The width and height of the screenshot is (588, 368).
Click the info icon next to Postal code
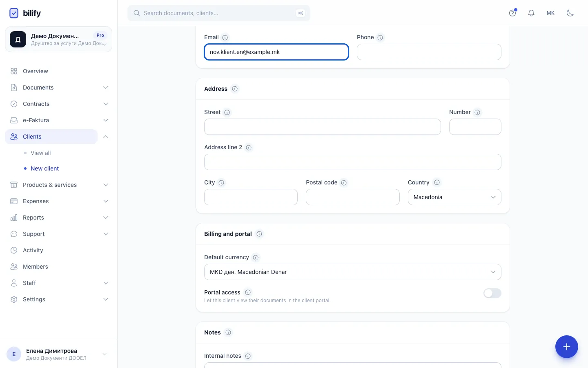[x=344, y=183]
